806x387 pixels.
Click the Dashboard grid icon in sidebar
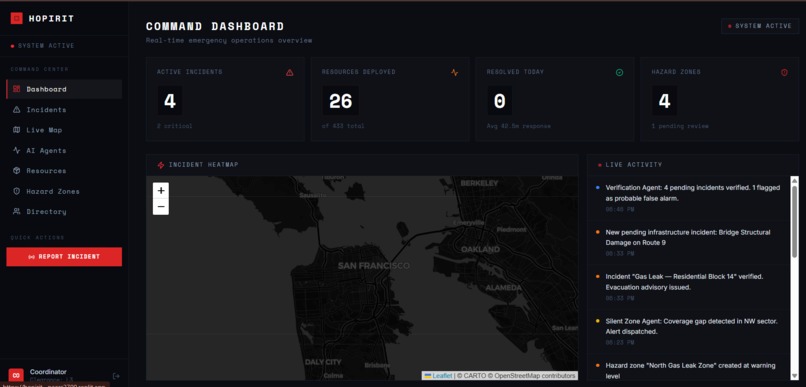click(x=16, y=89)
